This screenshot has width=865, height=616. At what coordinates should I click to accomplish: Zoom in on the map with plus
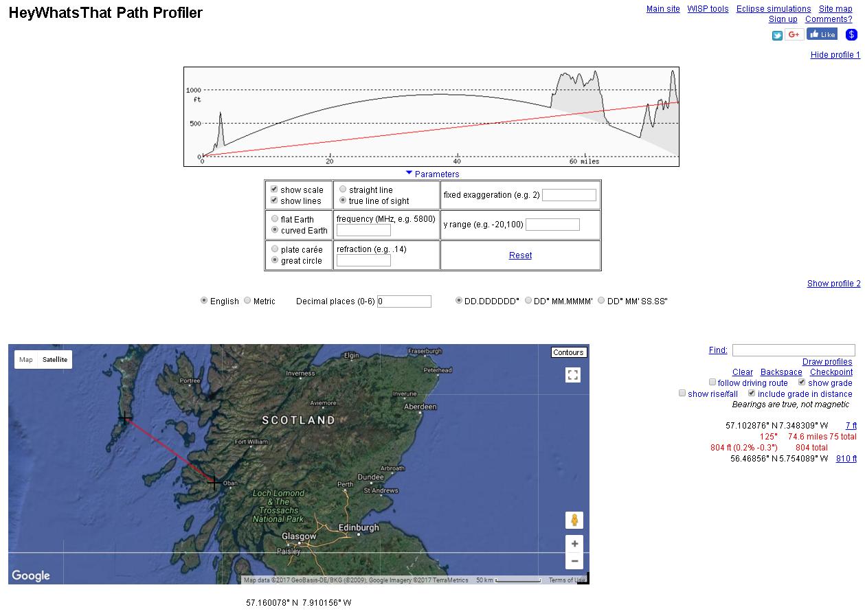[574, 544]
